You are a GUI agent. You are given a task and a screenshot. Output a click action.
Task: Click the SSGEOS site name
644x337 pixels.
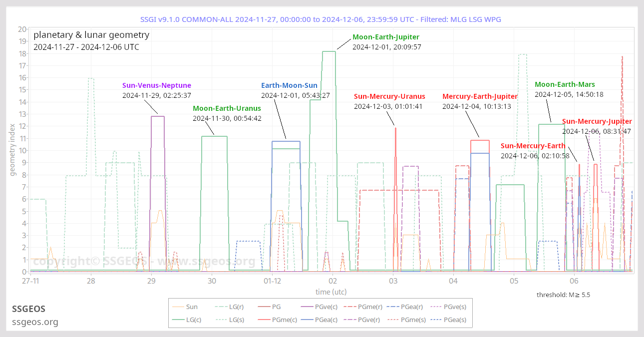28,309
